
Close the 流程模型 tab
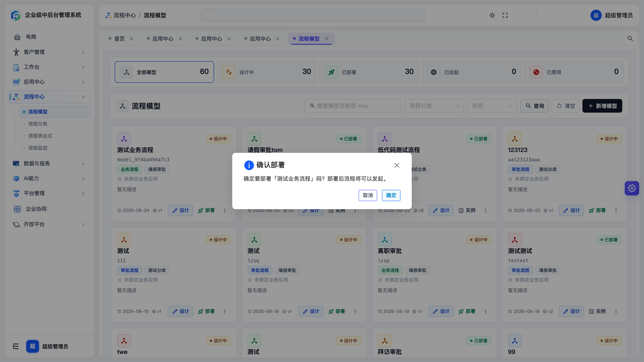[326, 39]
